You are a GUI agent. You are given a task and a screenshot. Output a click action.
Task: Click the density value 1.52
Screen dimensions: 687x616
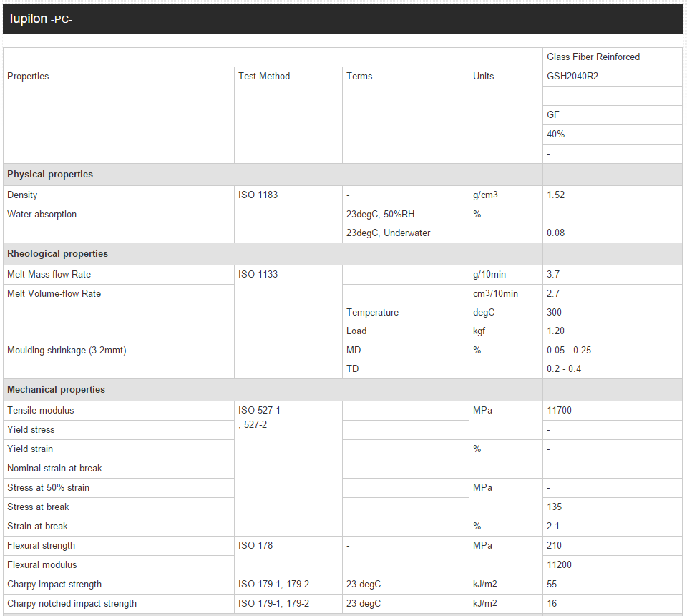click(x=555, y=195)
